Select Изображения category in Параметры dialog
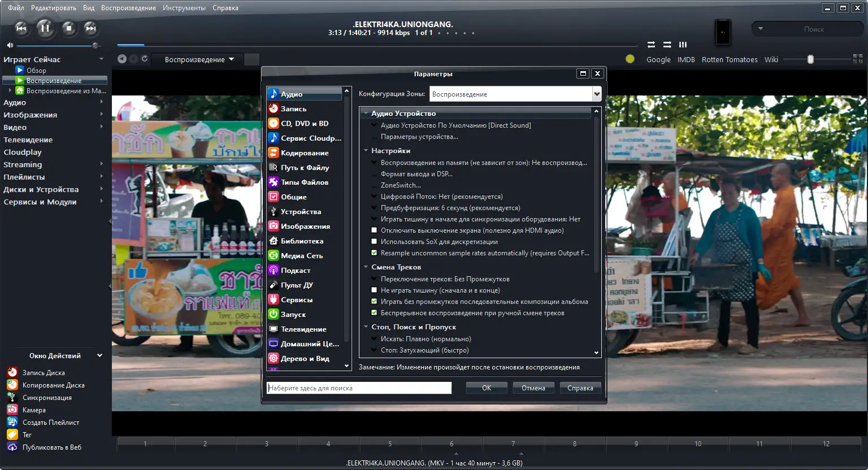This screenshot has width=868, height=470. 305,226
